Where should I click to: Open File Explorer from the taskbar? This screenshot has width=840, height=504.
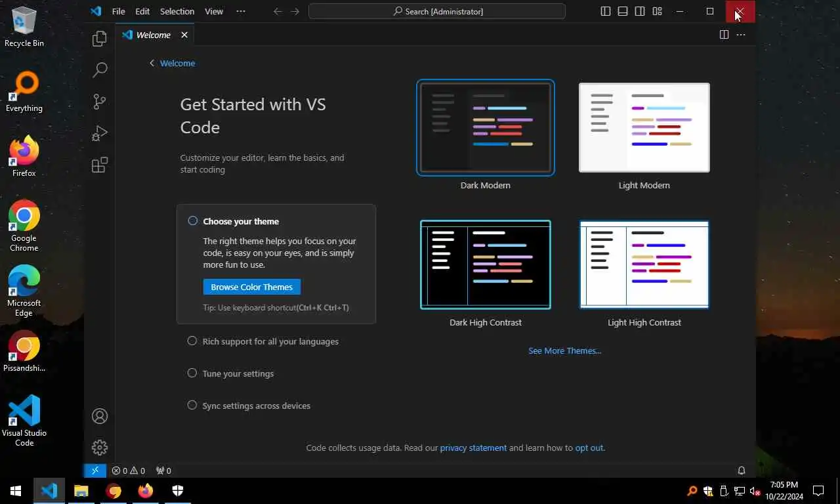[x=81, y=491]
